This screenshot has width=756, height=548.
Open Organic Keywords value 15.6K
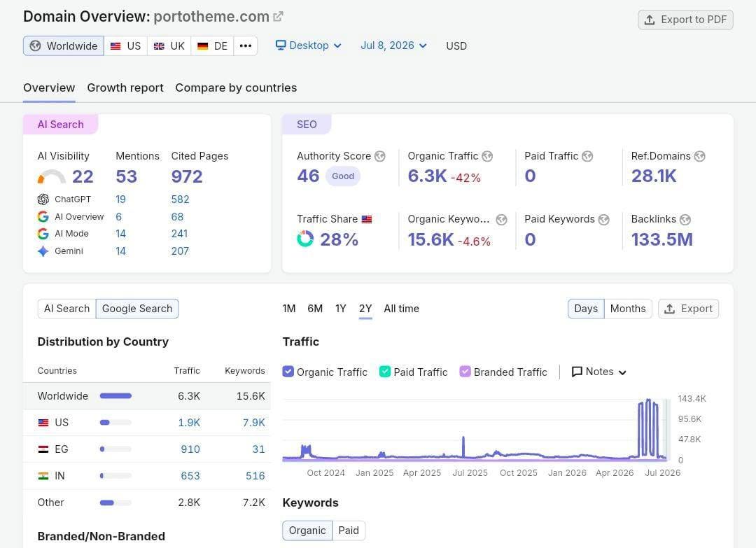(431, 239)
